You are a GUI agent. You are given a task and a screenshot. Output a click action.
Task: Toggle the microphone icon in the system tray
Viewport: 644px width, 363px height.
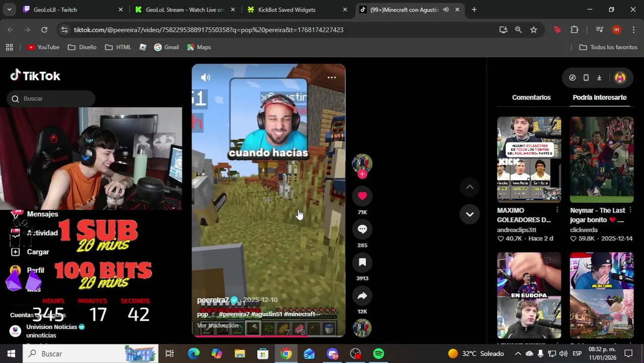click(541, 354)
